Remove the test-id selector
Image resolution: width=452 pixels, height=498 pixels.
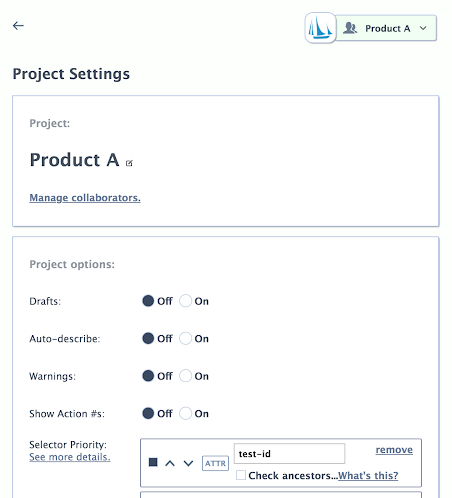[394, 450]
